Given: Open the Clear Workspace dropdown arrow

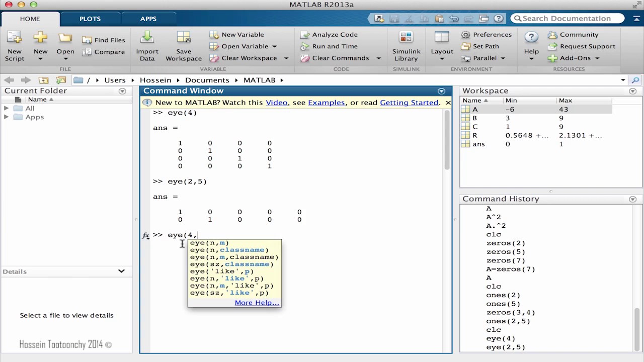Looking at the screenshot, I should (x=286, y=58).
